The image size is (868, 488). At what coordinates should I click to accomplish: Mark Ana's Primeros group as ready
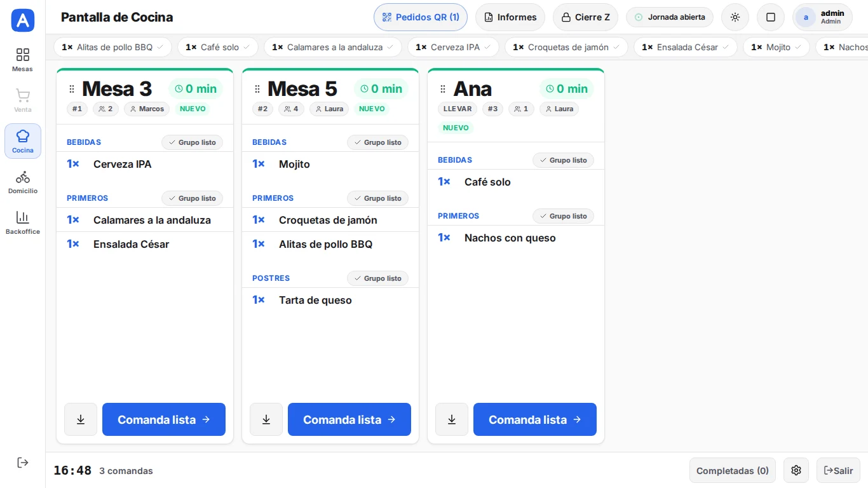[x=563, y=216]
